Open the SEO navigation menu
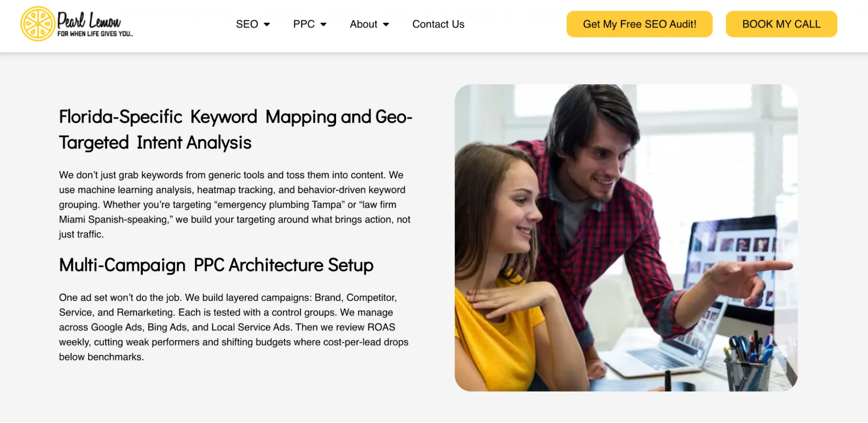Viewport: 868px width, 423px height. (246, 24)
